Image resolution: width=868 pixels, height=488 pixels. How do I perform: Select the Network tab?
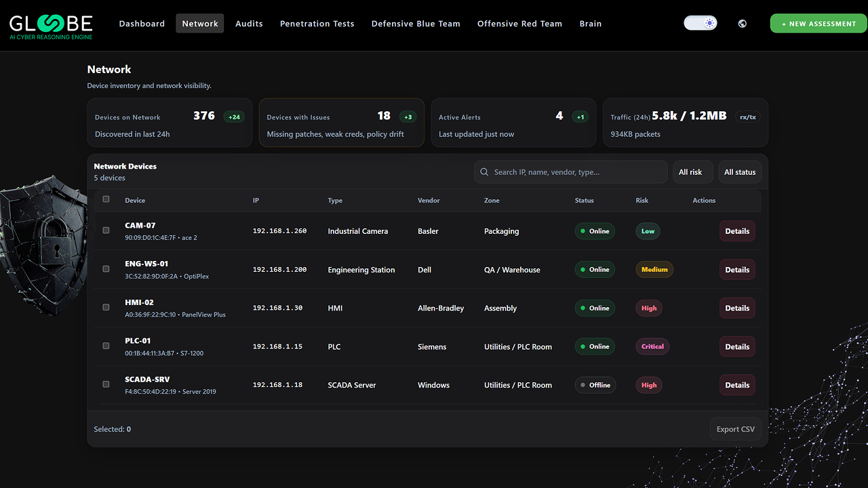click(x=200, y=24)
